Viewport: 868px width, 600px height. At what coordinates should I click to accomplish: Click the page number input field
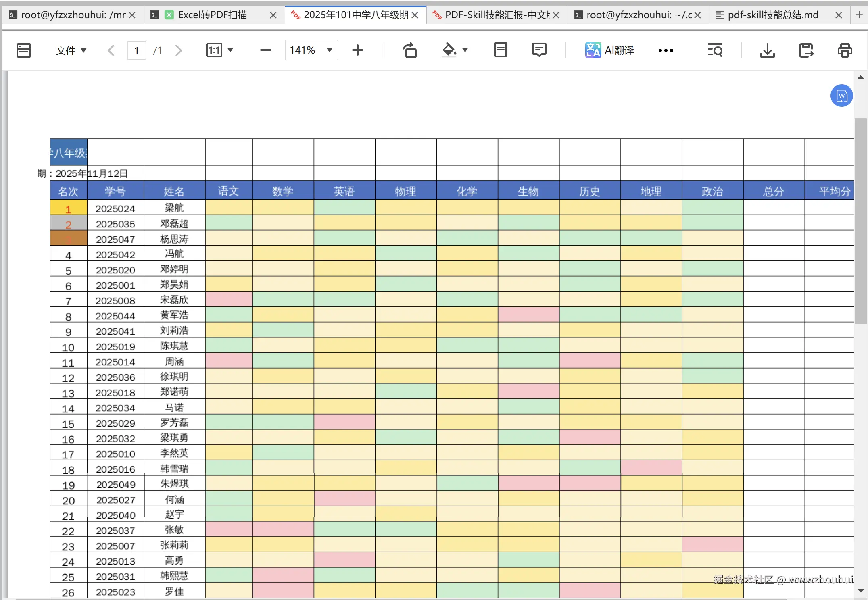coord(137,50)
